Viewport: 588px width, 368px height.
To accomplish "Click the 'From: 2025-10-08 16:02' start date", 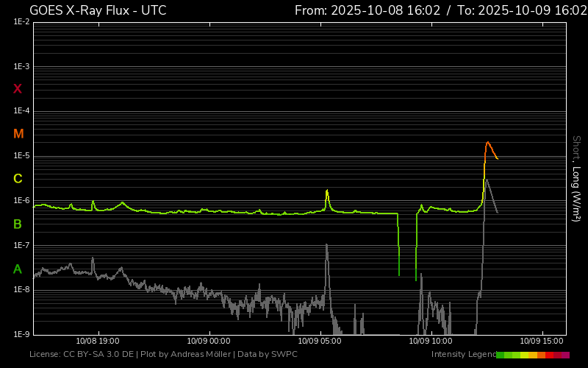I will point(367,10).
